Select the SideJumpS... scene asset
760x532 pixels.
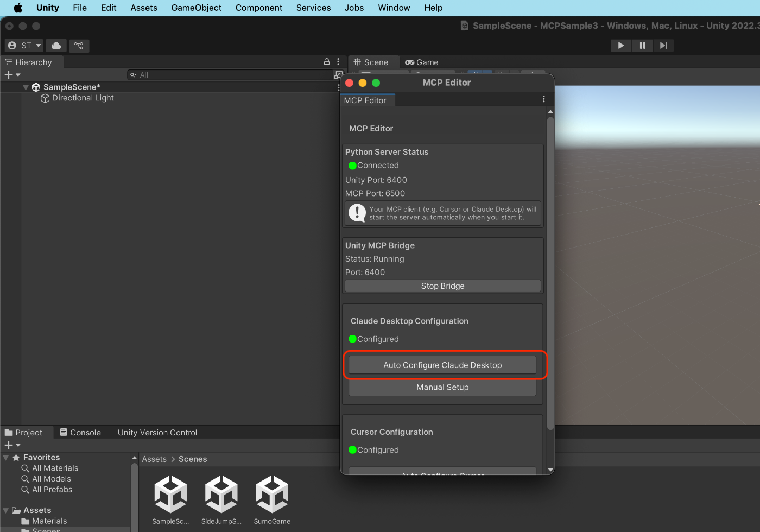[x=221, y=494]
